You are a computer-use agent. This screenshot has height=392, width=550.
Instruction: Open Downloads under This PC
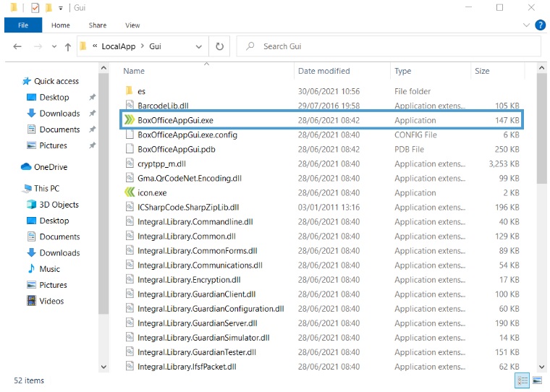[x=59, y=253]
